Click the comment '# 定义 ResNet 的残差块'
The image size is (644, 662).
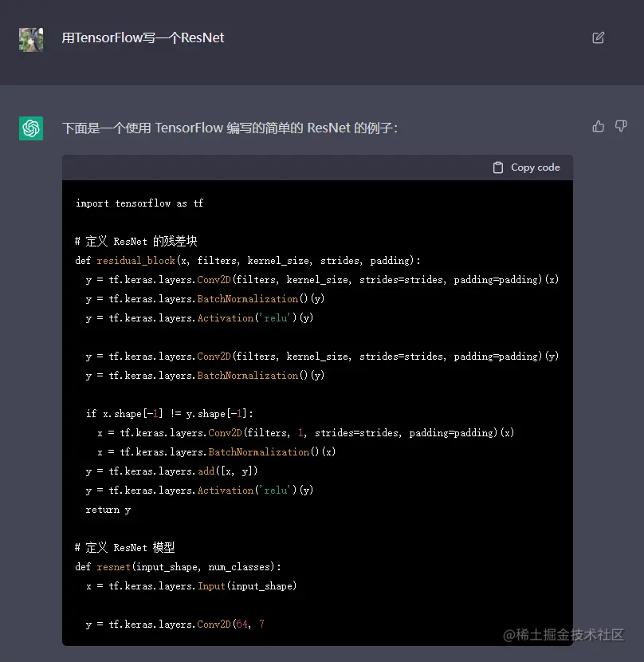pos(136,242)
